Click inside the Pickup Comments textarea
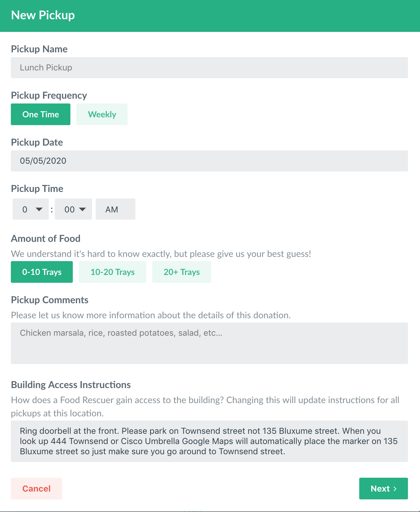 coord(210,343)
